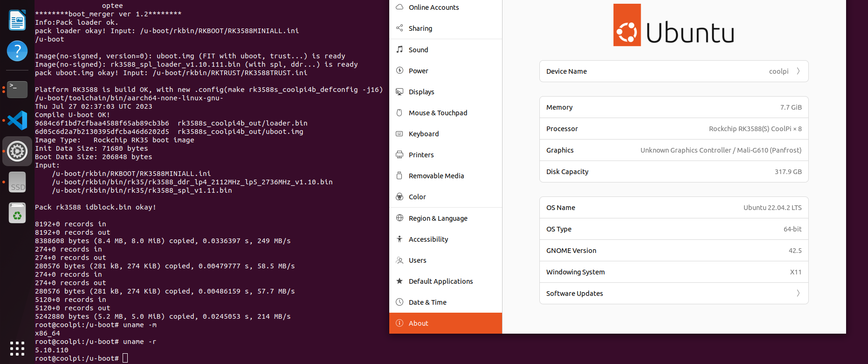Select Displays in the sidebar

click(446, 91)
